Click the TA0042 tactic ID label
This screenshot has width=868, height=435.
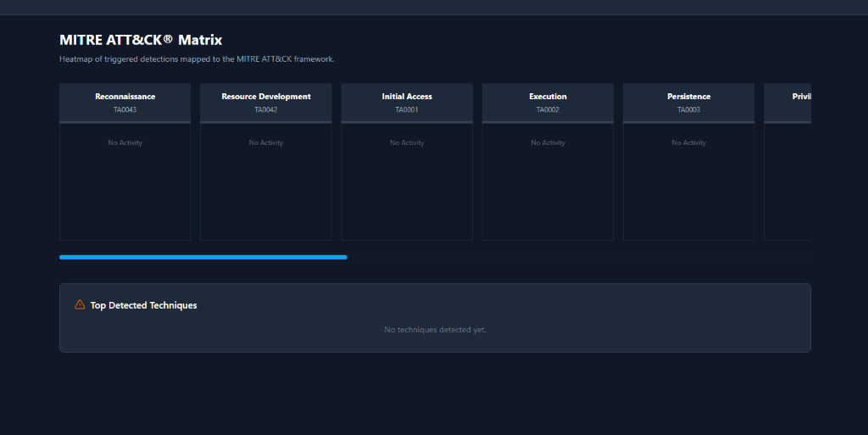coord(266,110)
